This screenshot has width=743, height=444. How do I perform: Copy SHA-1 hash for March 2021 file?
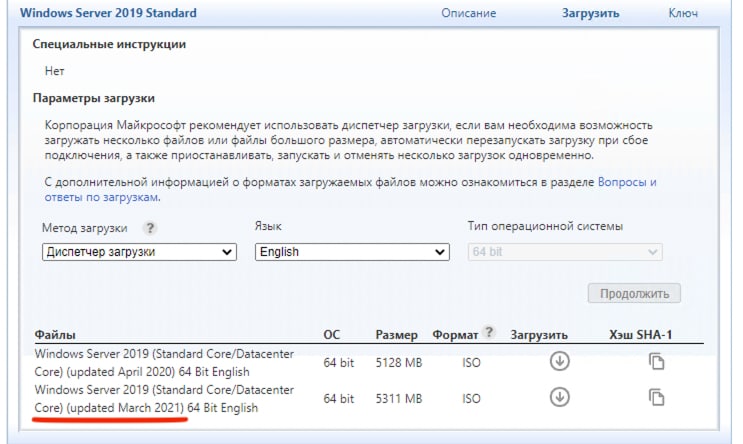coord(656,398)
